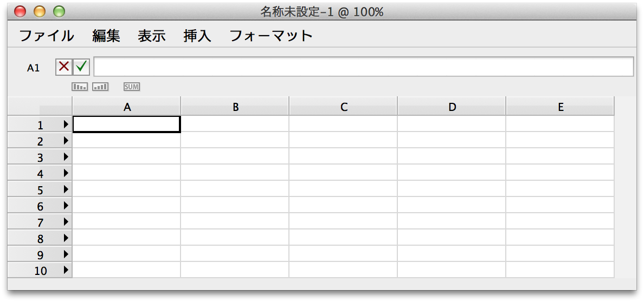Screen dimensions: 644x302
Task: Select column C header
Action: click(343, 107)
